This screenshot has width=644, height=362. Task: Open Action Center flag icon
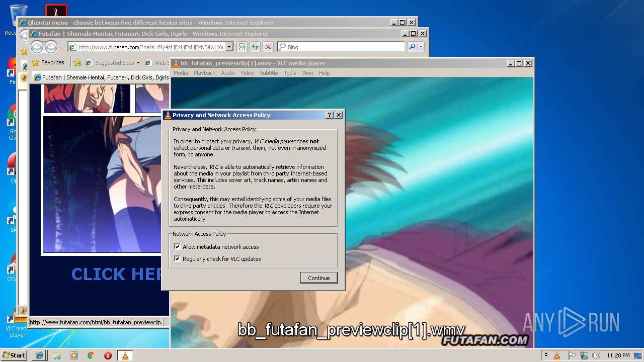(572, 355)
